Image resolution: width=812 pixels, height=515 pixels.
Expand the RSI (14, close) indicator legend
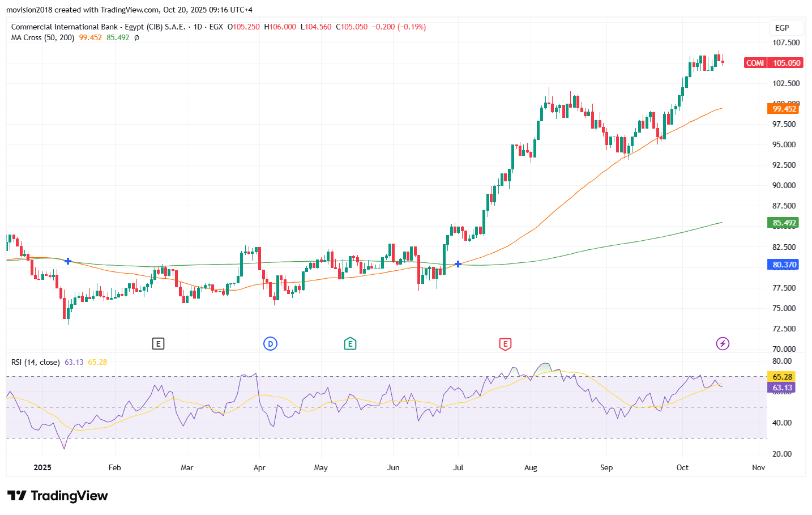[35, 362]
